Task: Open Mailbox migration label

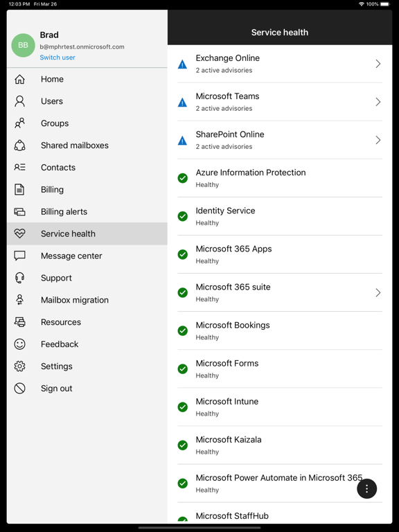Action: 75,300
